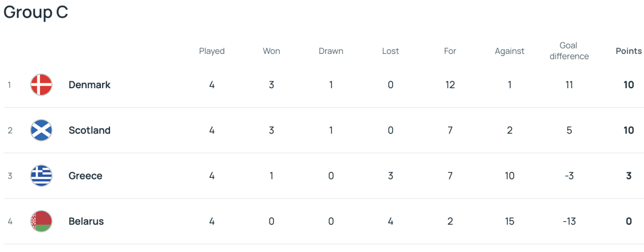Click Denmark's points total of 10
This screenshot has height=252, width=644.
pyautogui.click(x=628, y=85)
